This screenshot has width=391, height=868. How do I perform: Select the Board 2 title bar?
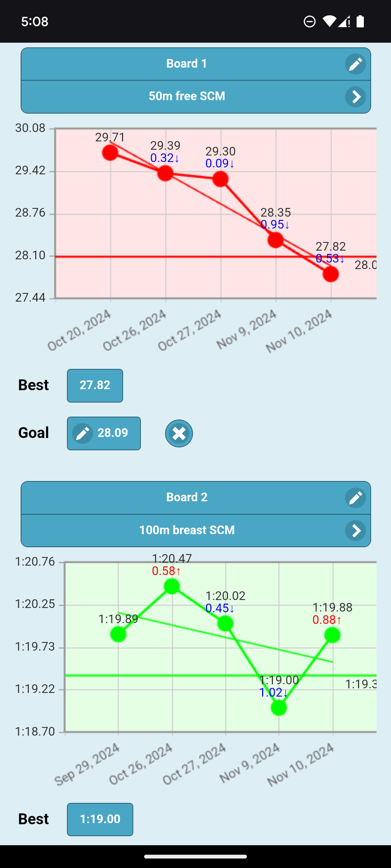point(186,498)
